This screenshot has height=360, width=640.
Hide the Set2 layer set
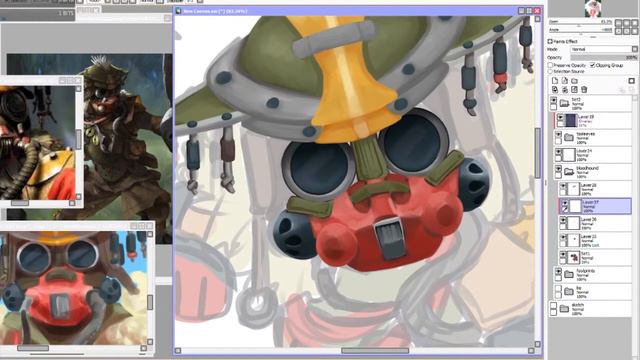click(x=553, y=100)
